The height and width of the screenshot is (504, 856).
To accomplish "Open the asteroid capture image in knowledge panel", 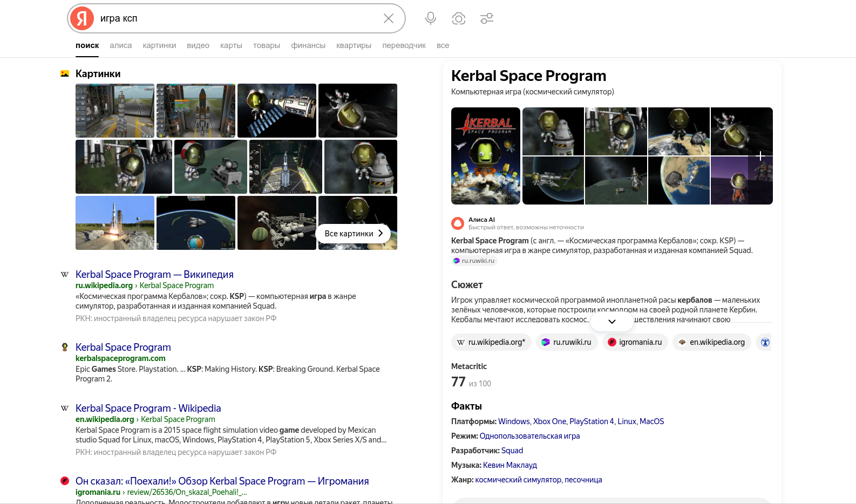I will [x=679, y=181].
